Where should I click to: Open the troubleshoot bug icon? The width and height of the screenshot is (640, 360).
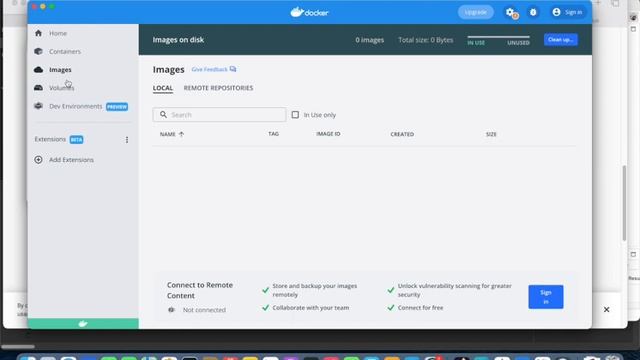pos(533,12)
